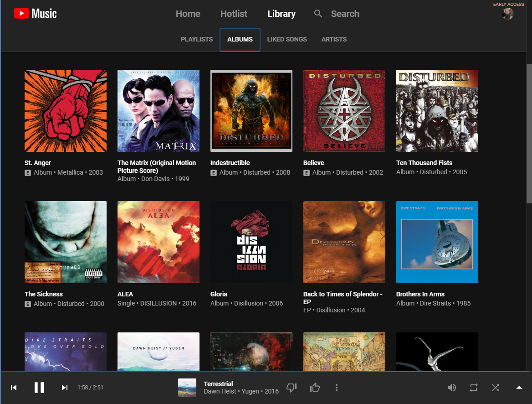Click the St. Anger album title
Screen dimensions: 532x404
pos(38,163)
